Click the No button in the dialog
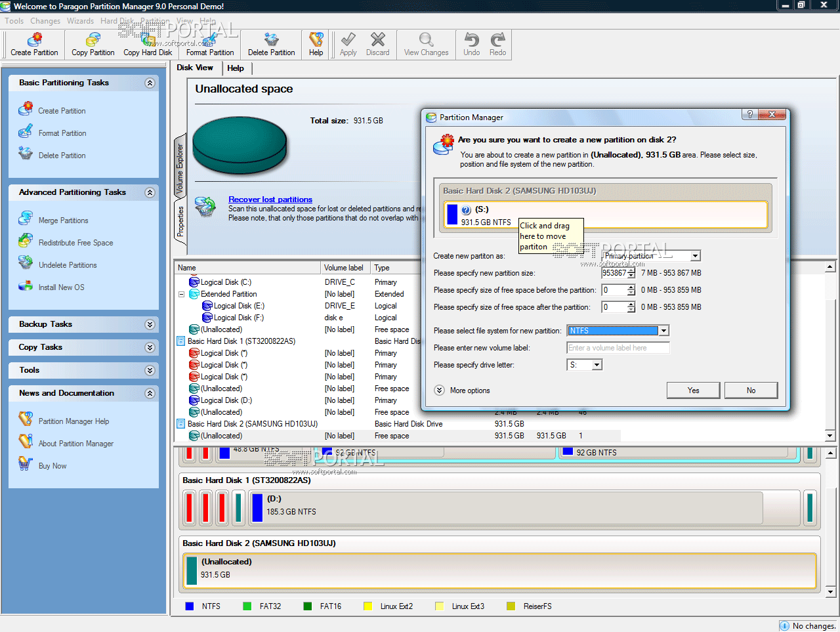This screenshot has height=632, width=840. point(751,390)
